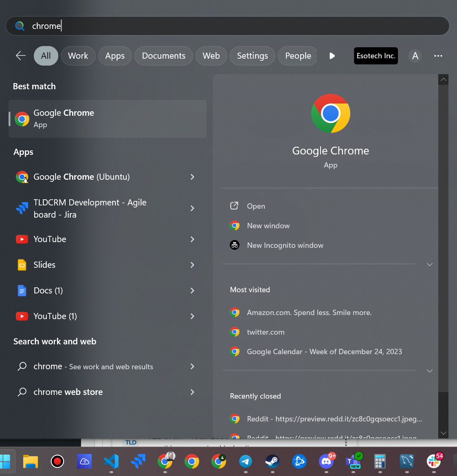Open the red record-circle app in taskbar
Image resolution: width=457 pixels, height=476 pixels.
[57, 461]
